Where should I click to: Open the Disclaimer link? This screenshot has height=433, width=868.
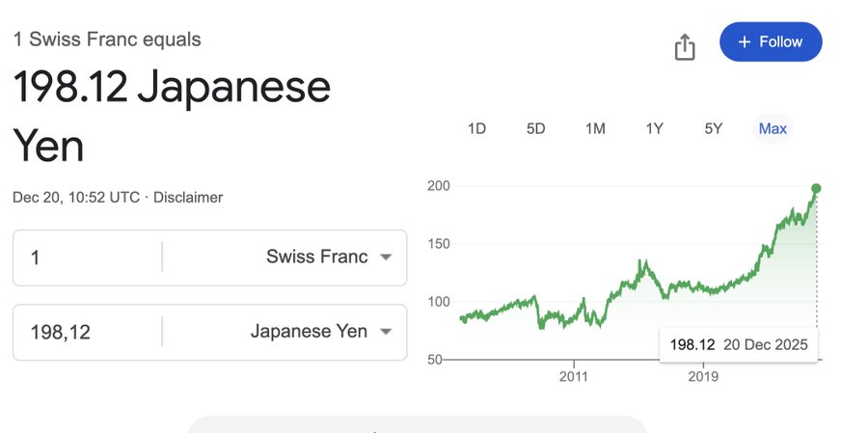[x=188, y=198]
